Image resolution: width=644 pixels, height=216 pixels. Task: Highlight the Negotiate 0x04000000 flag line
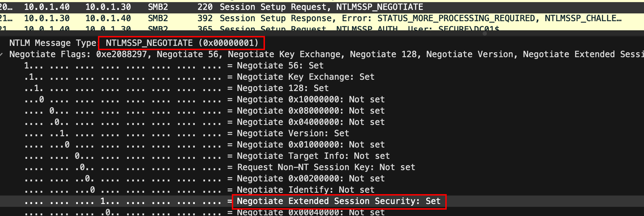[310, 122]
